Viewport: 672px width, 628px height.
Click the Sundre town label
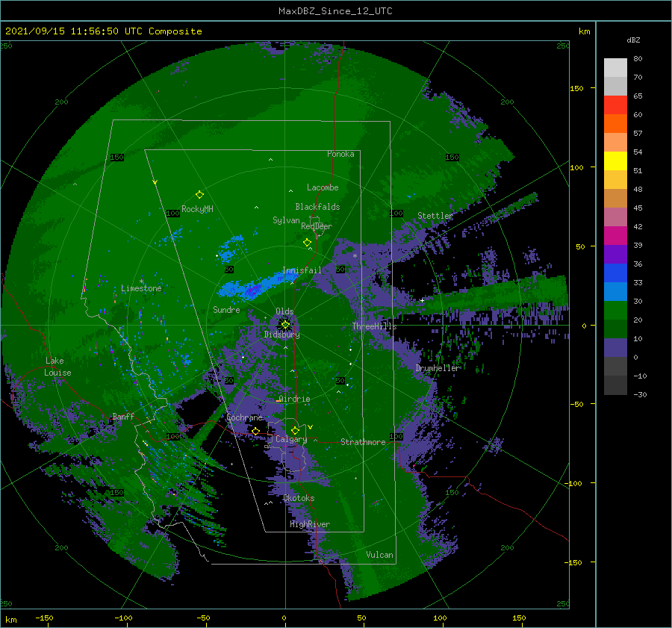click(x=226, y=310)
